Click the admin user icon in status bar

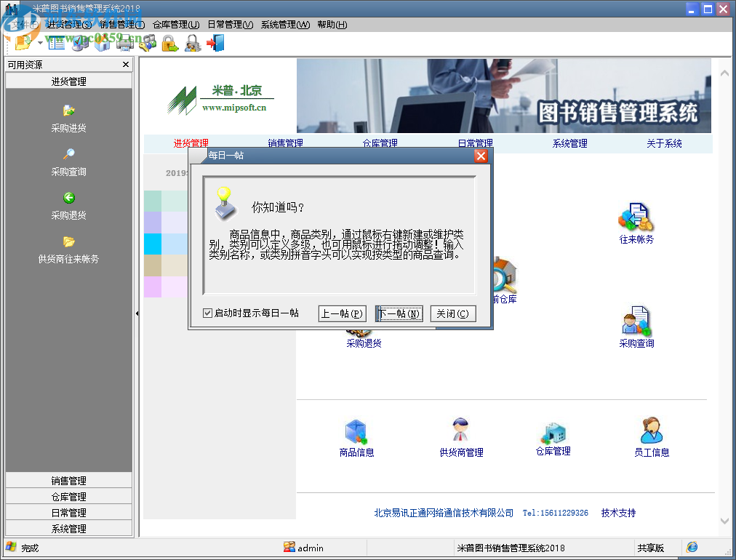click(289, 547)
